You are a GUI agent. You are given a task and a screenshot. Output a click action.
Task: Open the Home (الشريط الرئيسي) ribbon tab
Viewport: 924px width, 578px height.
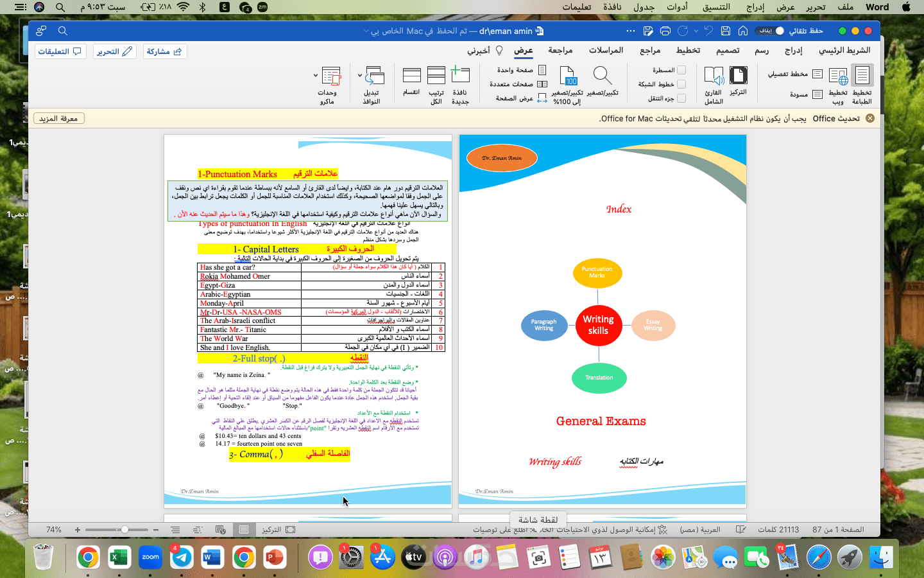tap(844, 50)
